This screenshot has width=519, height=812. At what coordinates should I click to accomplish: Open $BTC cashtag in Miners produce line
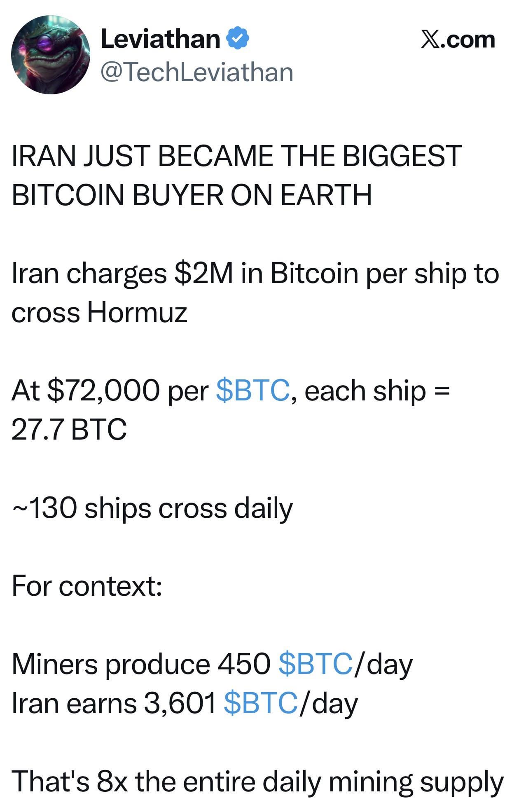point(315,664)
